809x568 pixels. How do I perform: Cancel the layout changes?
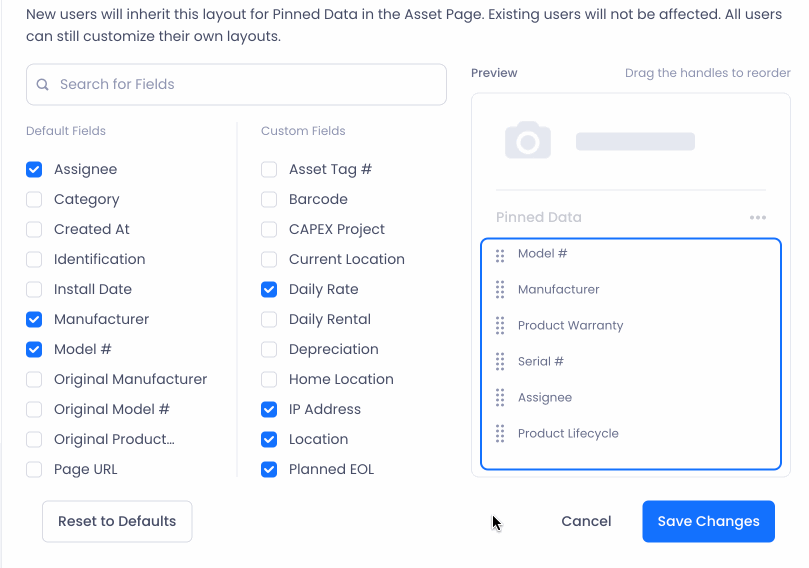(x=586, y=522)
